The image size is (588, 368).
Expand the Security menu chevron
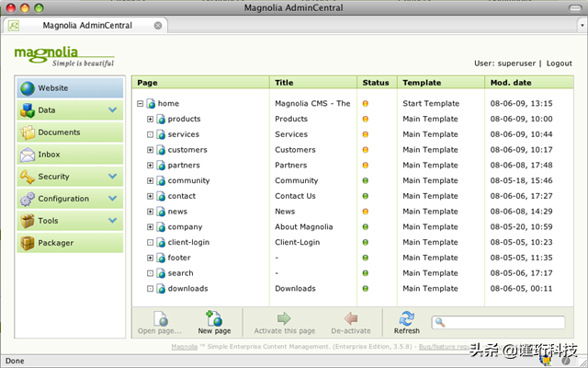(112, 176)
